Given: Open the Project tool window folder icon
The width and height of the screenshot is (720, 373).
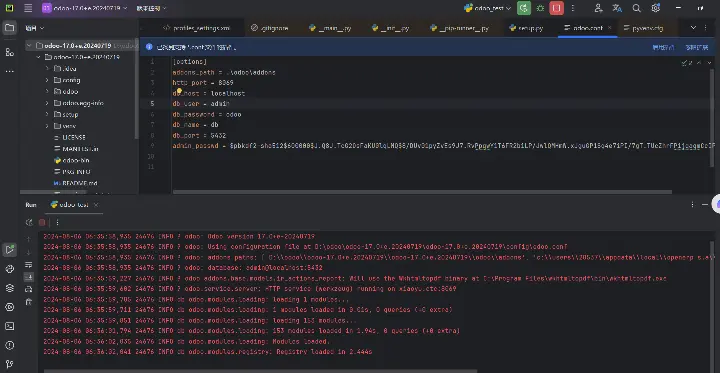Looking at the screenshot, I should (x=9, y=28).
